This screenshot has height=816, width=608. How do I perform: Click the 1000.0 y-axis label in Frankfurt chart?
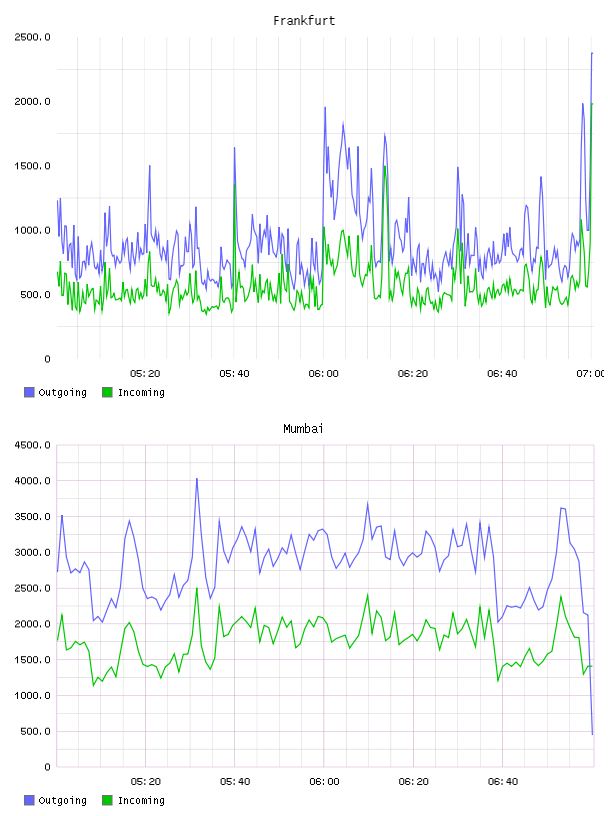[33, 231]
